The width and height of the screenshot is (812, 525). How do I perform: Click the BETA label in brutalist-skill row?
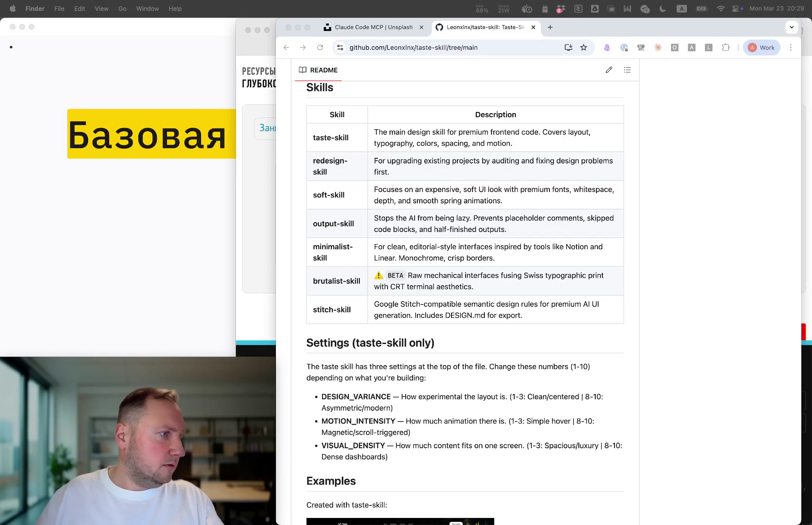395,275
